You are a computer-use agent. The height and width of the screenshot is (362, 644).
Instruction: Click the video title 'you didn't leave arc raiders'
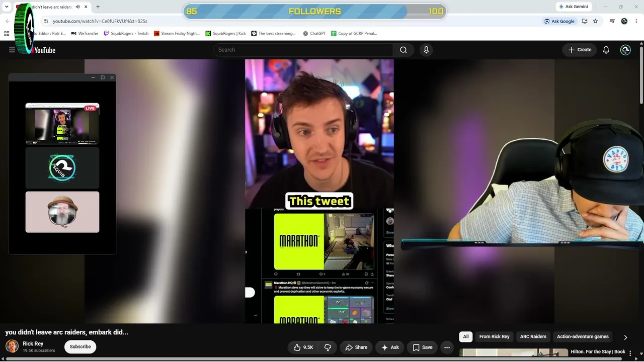pyautogui.click(x=67, y=332)
